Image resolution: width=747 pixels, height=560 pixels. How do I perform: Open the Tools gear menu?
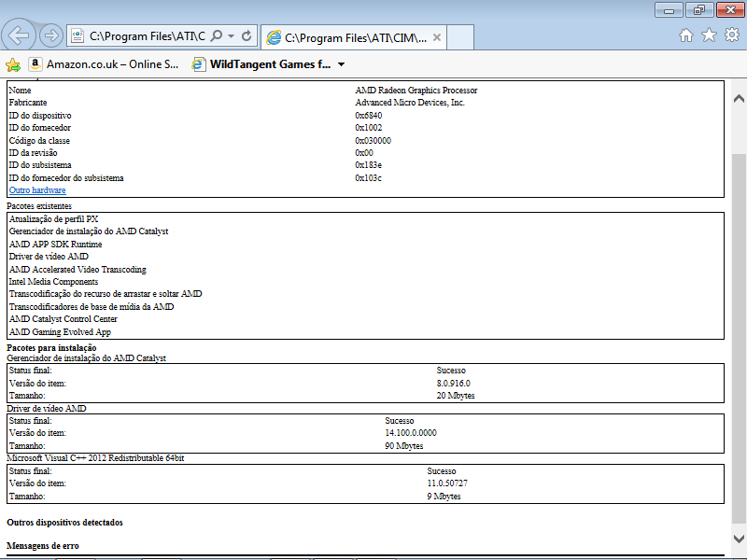pyautogui.click(x=732, y=35)
